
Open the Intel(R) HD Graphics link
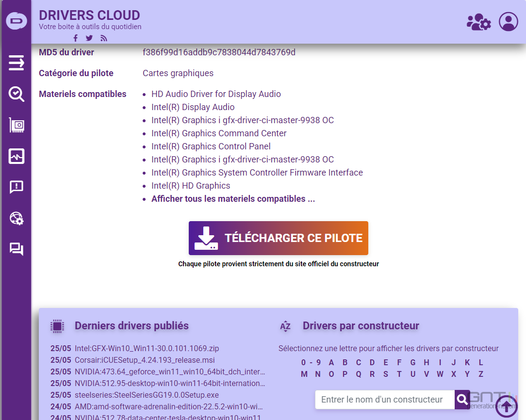pos(191,185)
